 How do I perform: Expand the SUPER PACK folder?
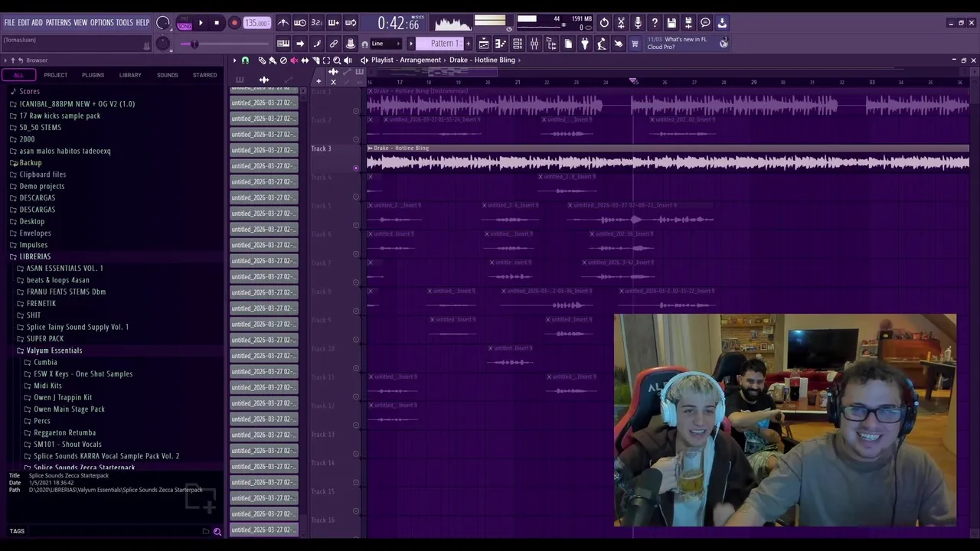click(44, 338)
